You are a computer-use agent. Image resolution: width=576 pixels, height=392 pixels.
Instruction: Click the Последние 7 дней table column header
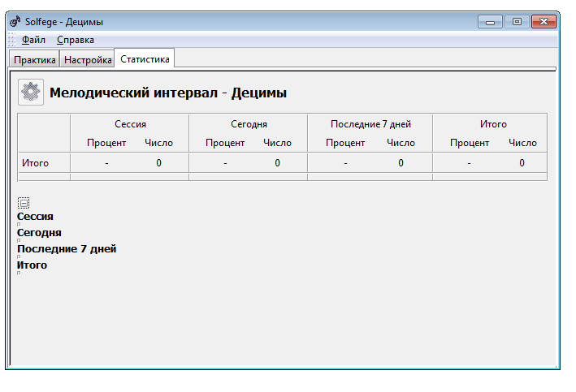coord(370,124)
